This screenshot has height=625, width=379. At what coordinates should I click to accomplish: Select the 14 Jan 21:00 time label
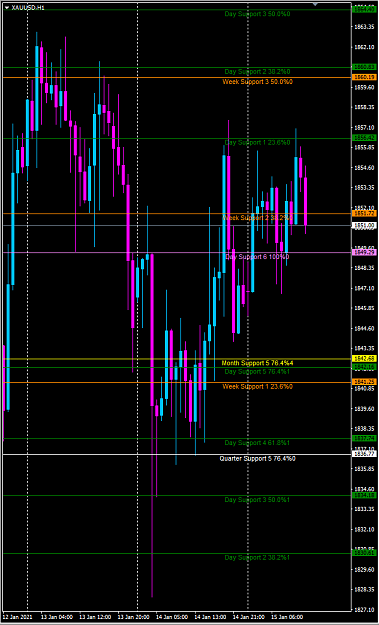pos(249,617)
